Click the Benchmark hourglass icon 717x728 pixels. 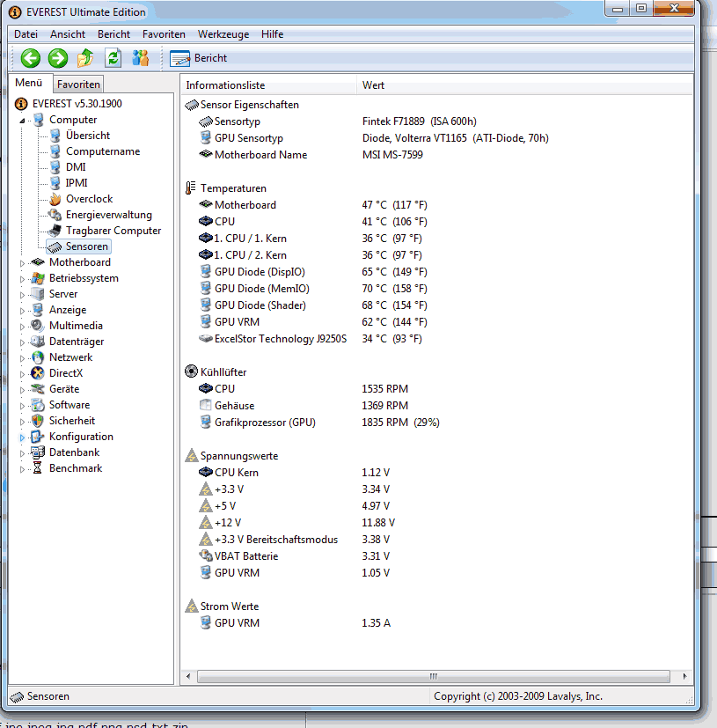[38, 468]
